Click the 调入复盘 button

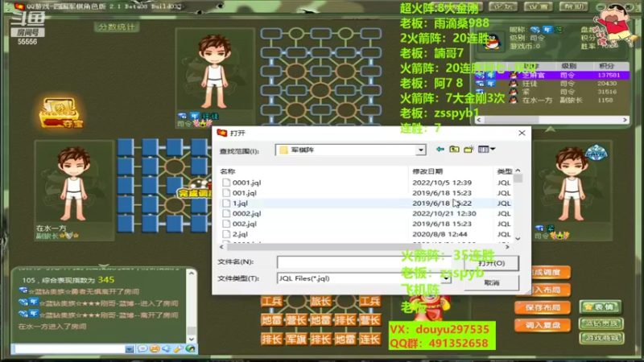click(542, 325)
